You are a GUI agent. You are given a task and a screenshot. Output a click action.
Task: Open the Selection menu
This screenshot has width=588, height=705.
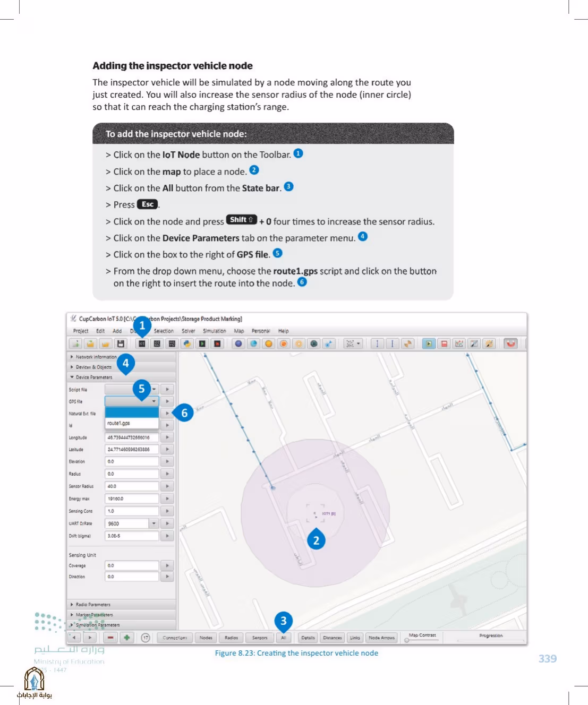click(x=164, y=331)
